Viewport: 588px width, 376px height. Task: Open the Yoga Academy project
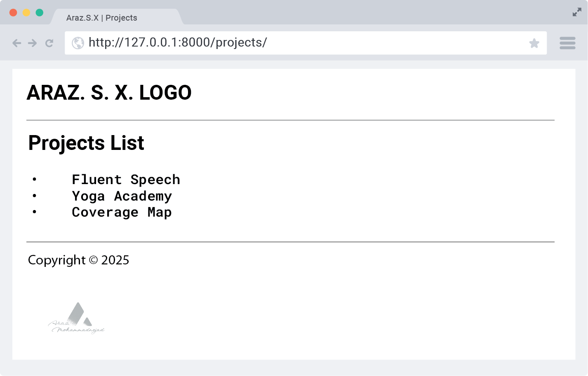(x=122, y=196)
